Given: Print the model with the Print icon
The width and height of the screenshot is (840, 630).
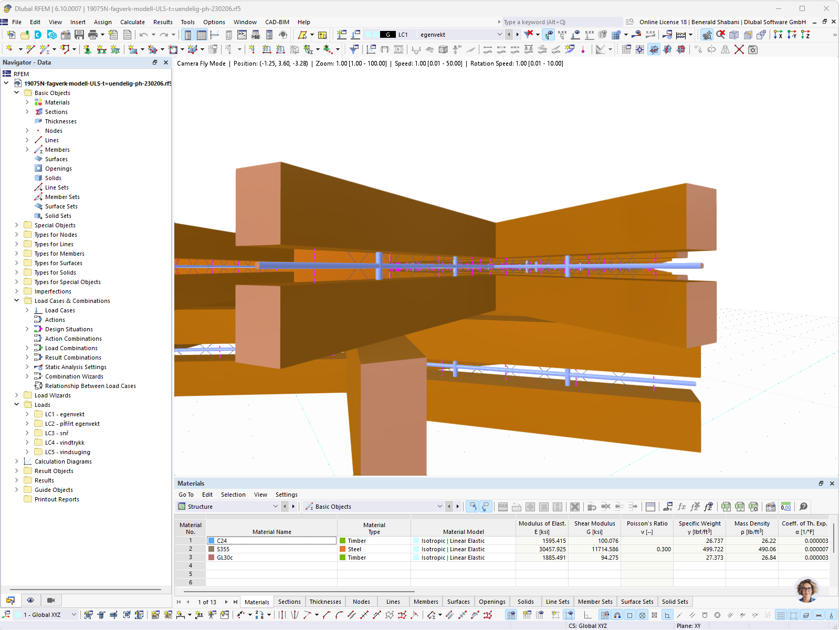Looking at the screenshot, I should click(92, 35).
